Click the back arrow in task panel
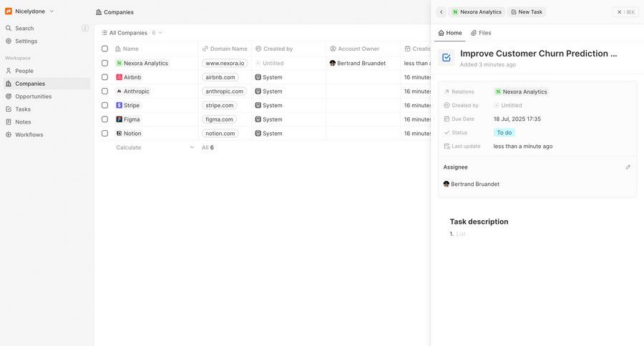This screenshot has height=346, width=644. pos(441,12)
